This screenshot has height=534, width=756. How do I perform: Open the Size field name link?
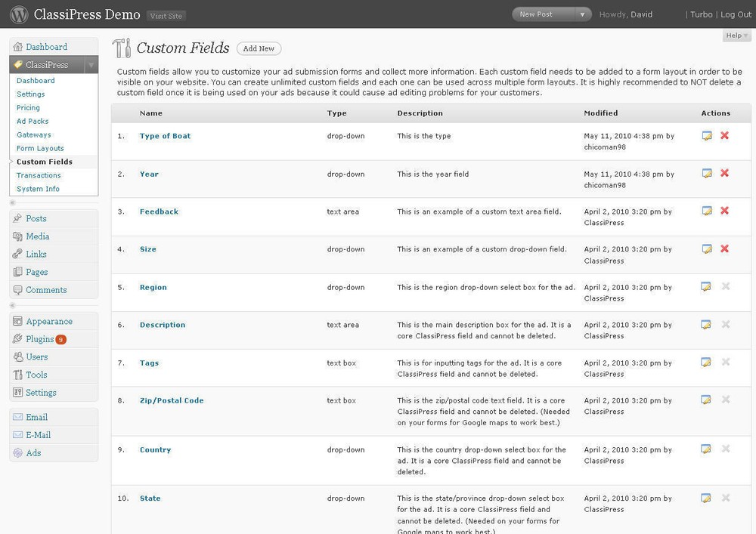tap(148, 249)
